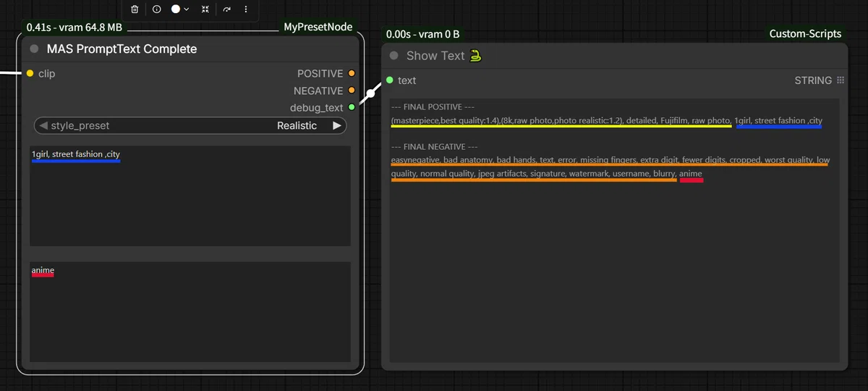
Task: Open node info via the info icon
Action: 156,9
